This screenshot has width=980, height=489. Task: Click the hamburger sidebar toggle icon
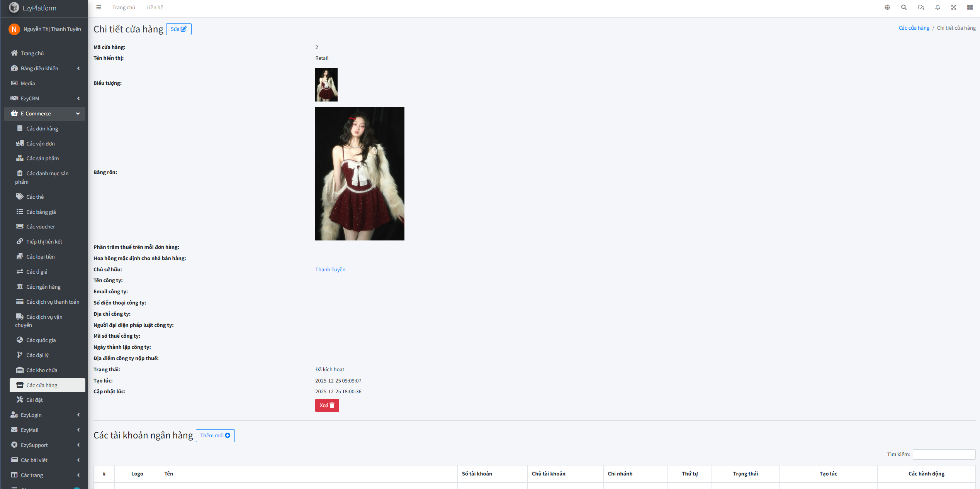pyautogui.click(x=99, y=7)
